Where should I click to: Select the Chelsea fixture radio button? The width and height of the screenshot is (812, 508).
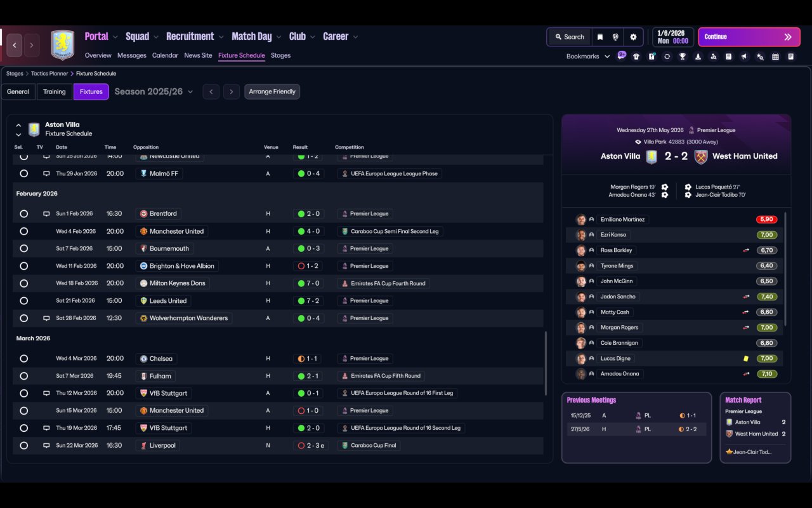[23, 359]
